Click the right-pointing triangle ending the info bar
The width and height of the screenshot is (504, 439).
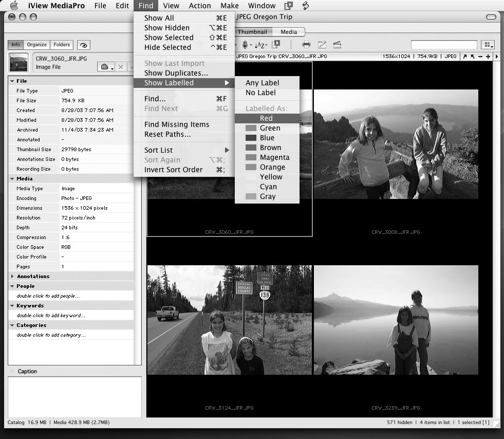click(497, 57)
